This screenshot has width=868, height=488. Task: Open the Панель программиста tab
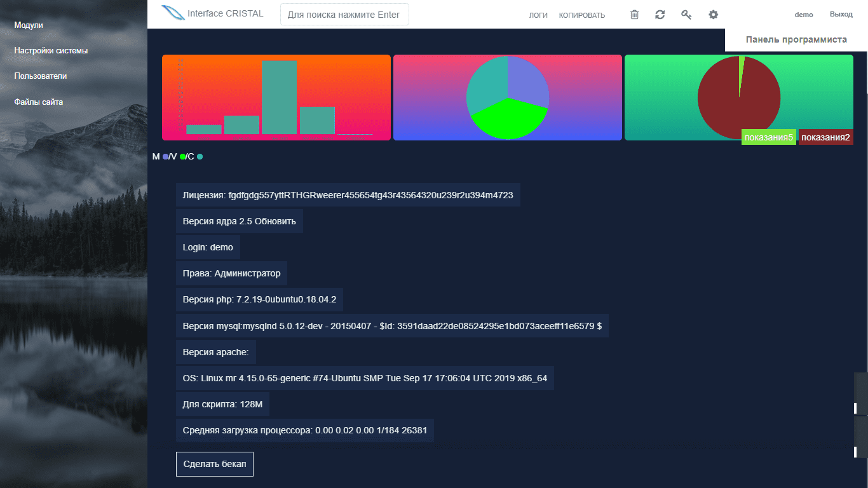[796, 39]
